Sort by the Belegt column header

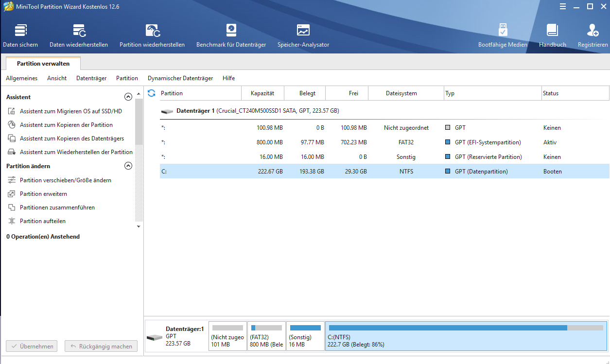point(305,93)
